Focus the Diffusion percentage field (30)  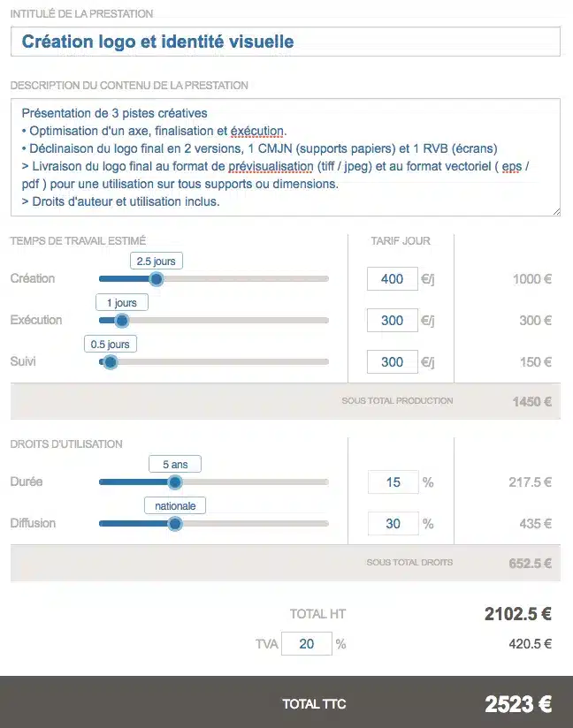393,524
